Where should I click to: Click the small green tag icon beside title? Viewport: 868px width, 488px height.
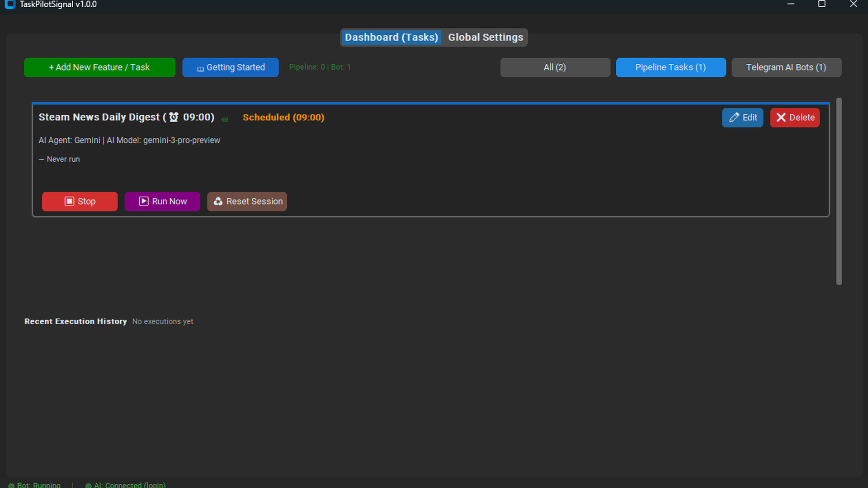pyautogui.click(x=225, y=120)
